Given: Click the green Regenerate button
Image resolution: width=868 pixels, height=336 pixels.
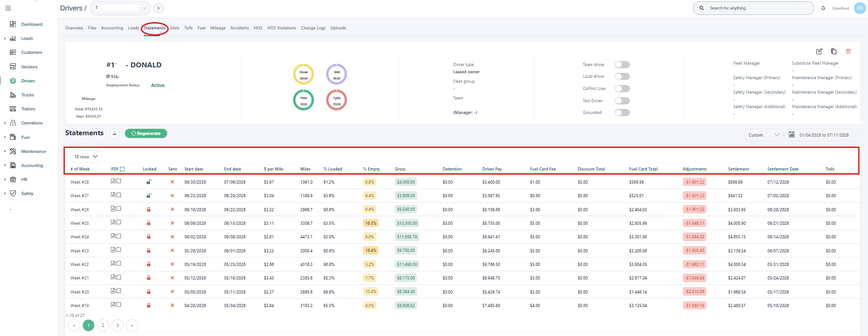Looking at the screenshot, I should tap(146, 133).
